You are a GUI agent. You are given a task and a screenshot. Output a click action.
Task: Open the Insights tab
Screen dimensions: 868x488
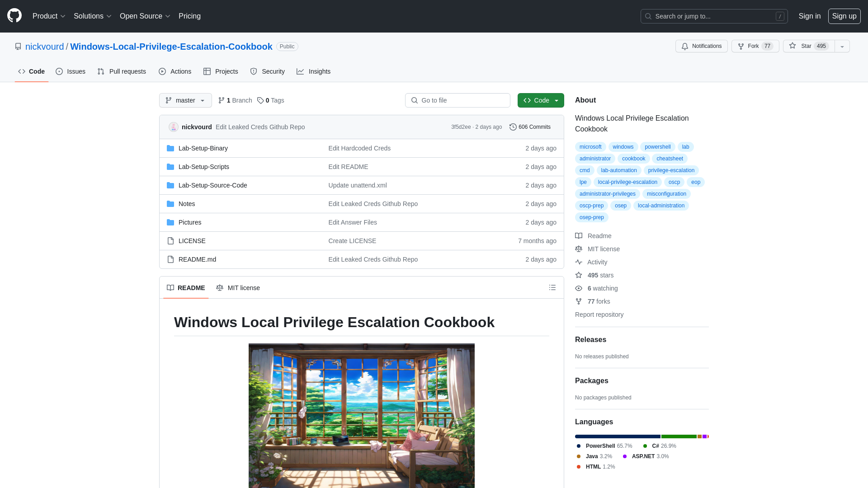click(314, 71)
